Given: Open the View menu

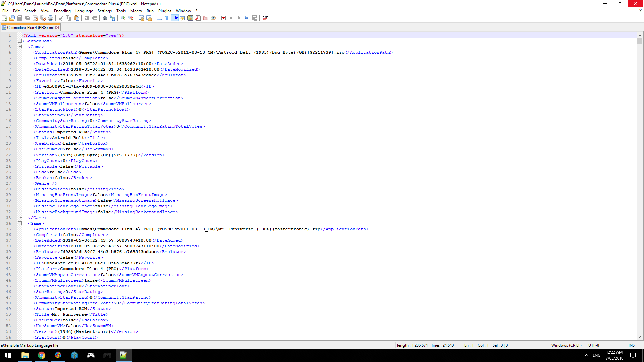Looking at the screenshot, I should point(45,11).
